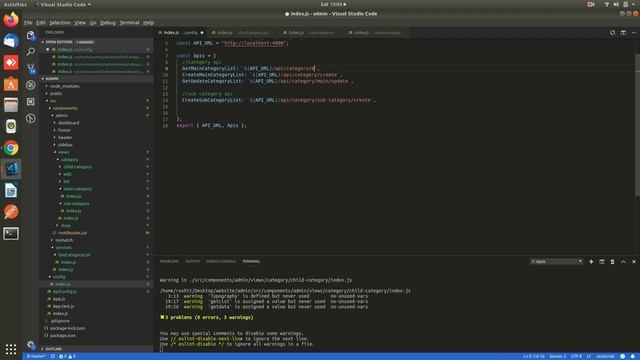Open the editor more actions ellipsis
Image resolution: width=640 pixels, height=360 pixels.
pyautogui.click(x=633, y=33)
